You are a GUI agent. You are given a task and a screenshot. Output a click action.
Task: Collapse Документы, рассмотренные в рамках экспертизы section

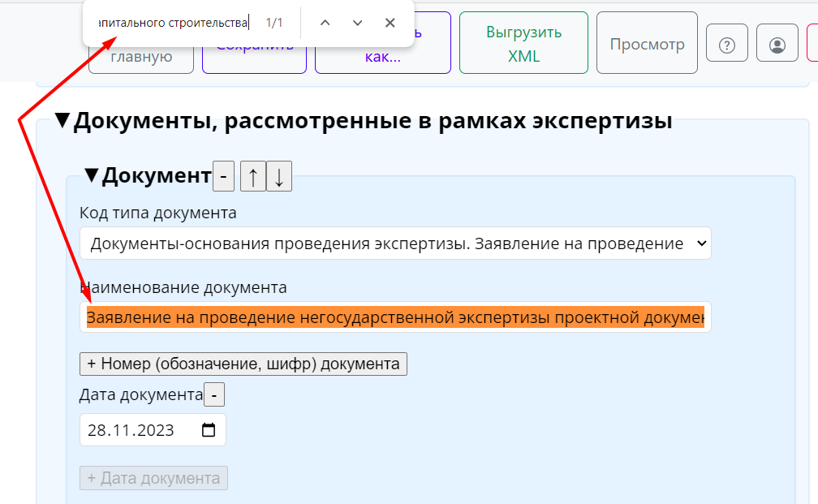point(62,122)
